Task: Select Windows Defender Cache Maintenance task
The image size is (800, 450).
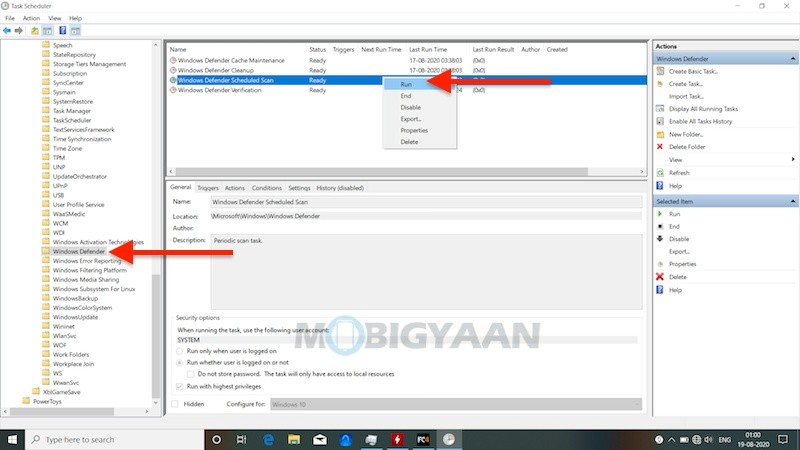Action: [x=231, y=60]
